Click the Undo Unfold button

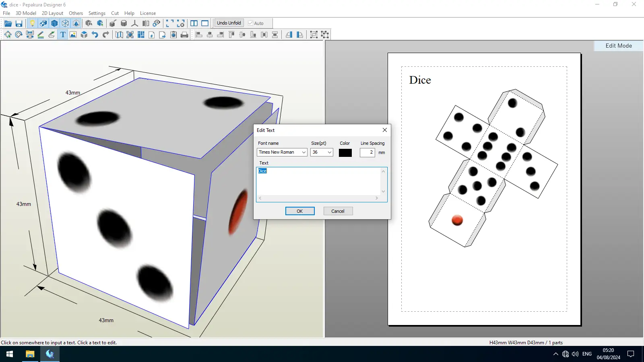point(229,23)
